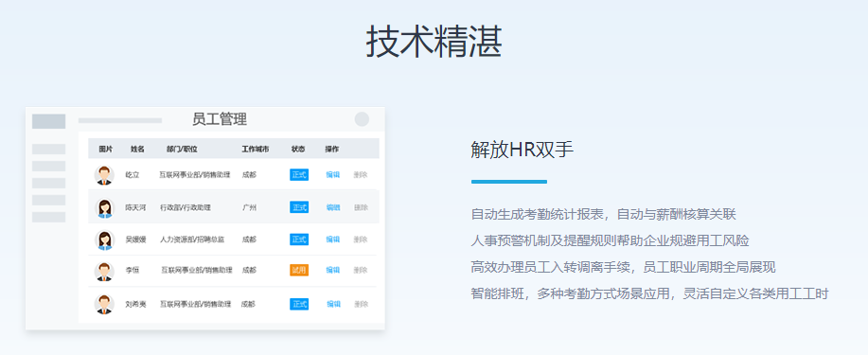
Task: Click the round profile circle beside 员工管理 title
Action: [x=362, y=119]
